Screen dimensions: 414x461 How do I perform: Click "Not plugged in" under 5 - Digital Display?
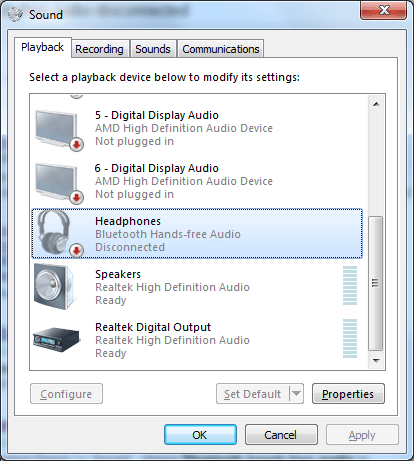tap(134, 141)
